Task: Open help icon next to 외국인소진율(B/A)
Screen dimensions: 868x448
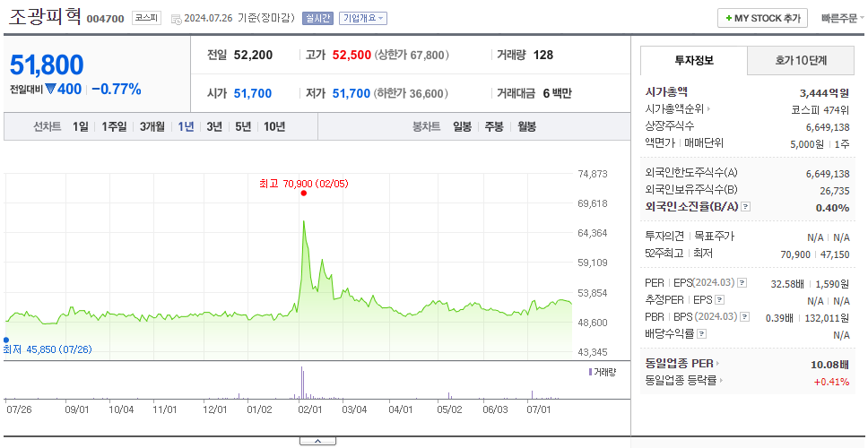Action: point(746,207)
